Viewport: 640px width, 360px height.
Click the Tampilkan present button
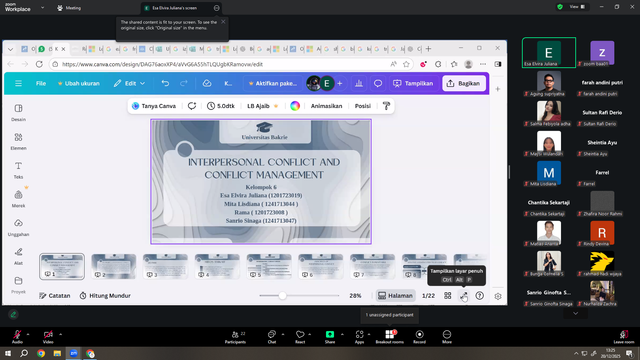click(x=413, y=83)
